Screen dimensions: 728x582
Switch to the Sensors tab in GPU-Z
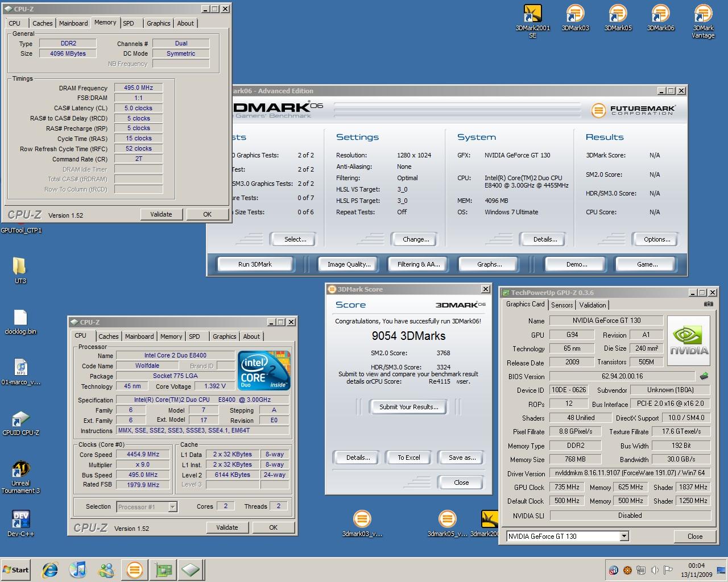click(x=562, y=305)
